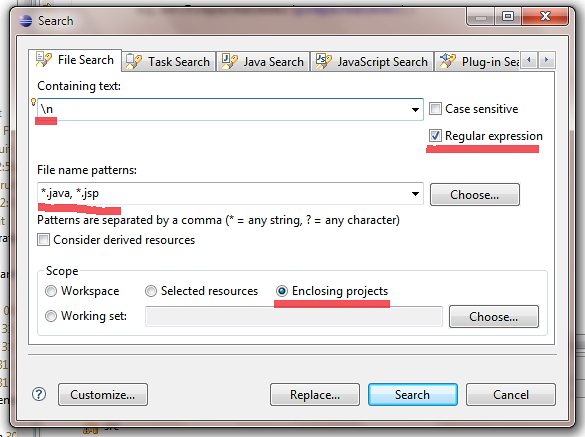Tick Consider derived resources checkbox
The height and width of the screenshot is (437, 585).
click(43, 240)
